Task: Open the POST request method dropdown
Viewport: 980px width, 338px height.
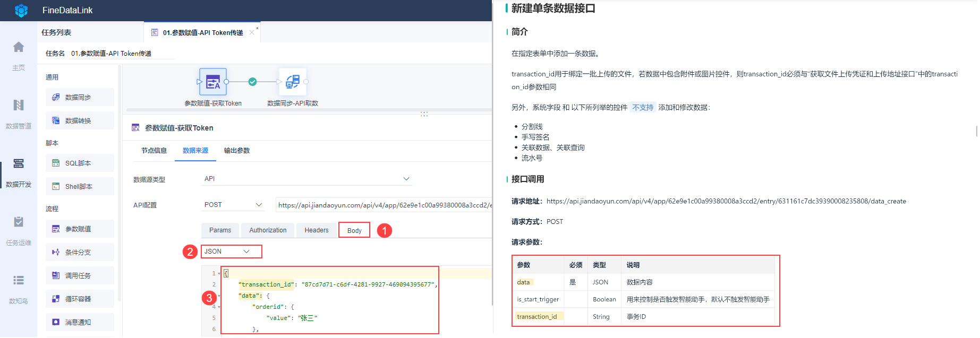Action: point(233,205)
